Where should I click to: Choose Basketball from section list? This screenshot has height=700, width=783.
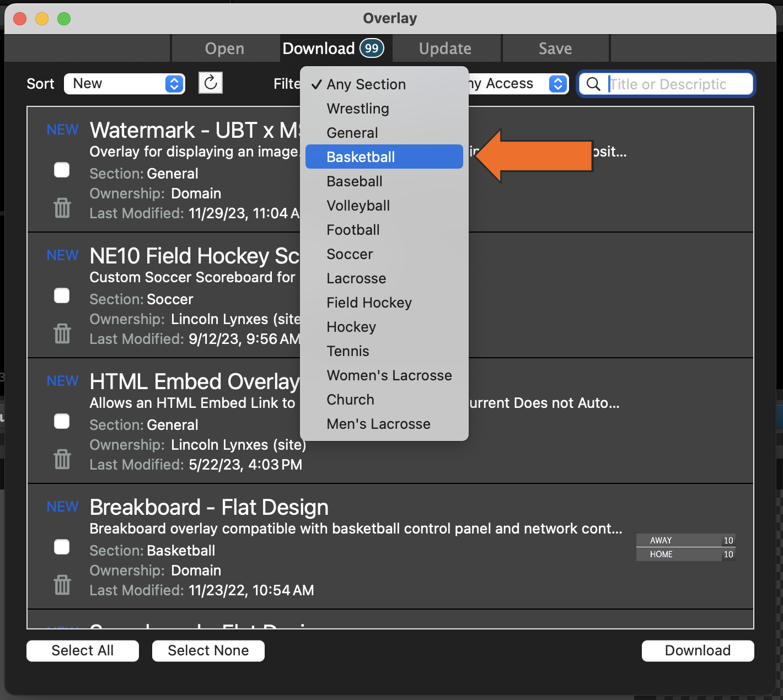click(361, 157)
